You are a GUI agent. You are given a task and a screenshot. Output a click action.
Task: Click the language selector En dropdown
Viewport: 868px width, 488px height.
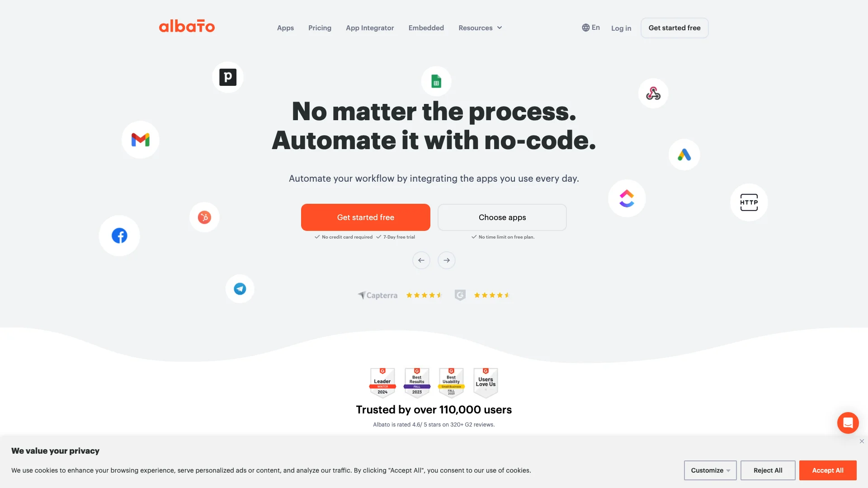(591, 28)
